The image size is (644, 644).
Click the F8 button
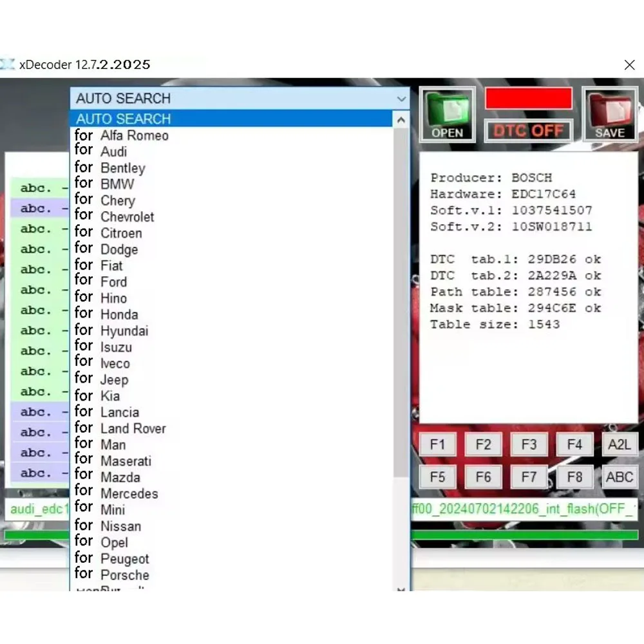tap(574, 477)
